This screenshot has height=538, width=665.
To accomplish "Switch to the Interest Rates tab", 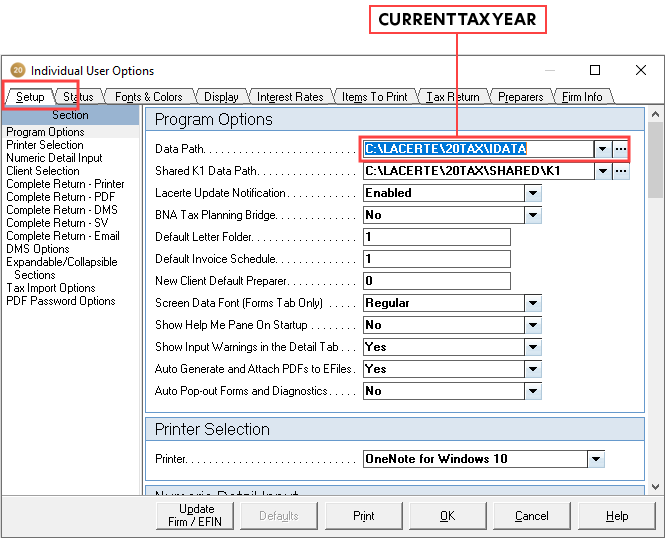I will click(289, 97).
